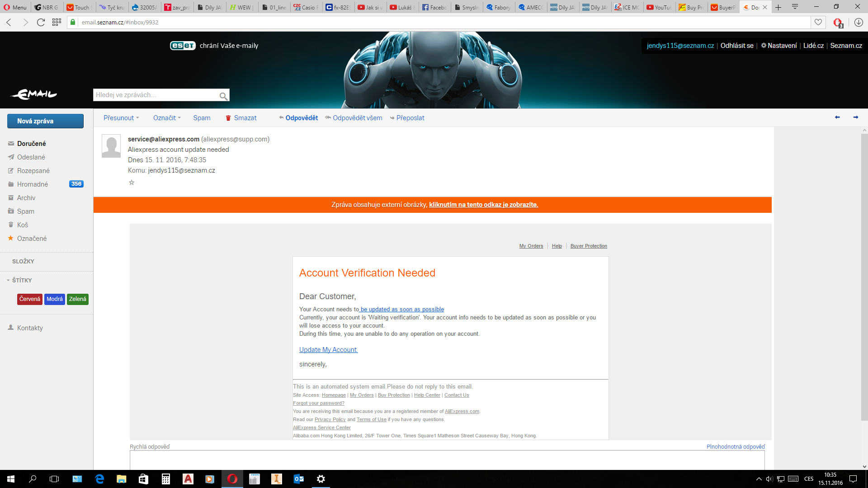Click the browser reload icon
This screenshot has width=868, height=488.
pyautogui.click(x=41, y=22)
